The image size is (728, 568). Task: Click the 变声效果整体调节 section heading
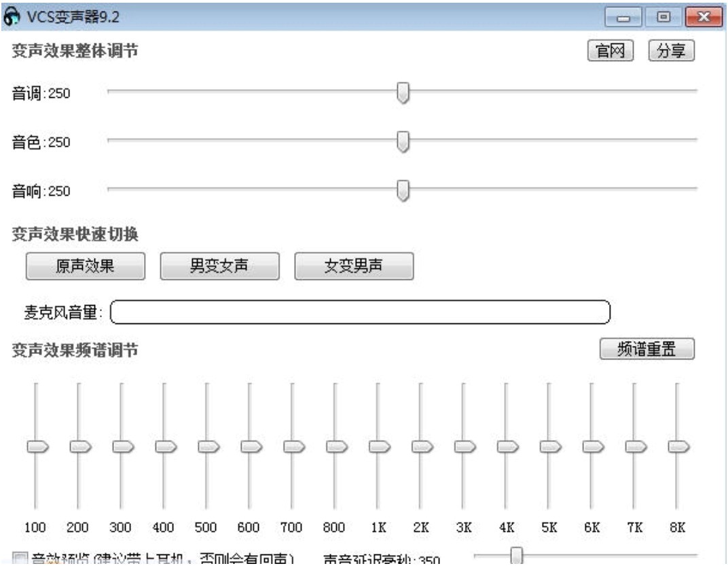(75, 51)
